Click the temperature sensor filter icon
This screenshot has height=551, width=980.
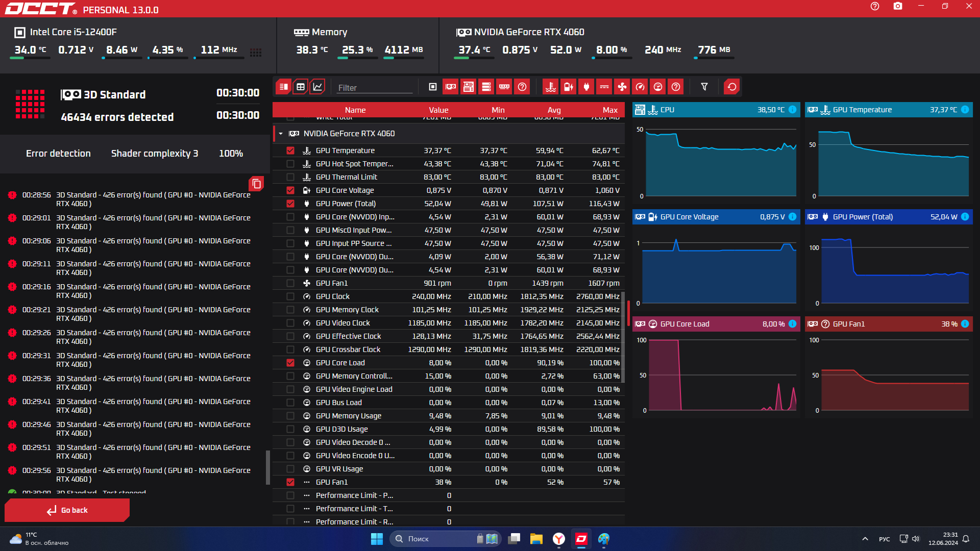[550, 87]
